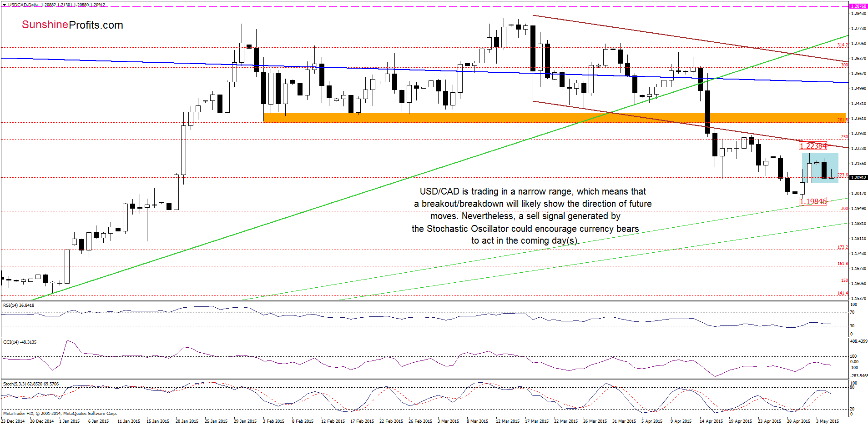Screen dimensions: 868x425
Task: Click the small triangle beside USDCAD,Daily title
Action: [x=4, y=5]
